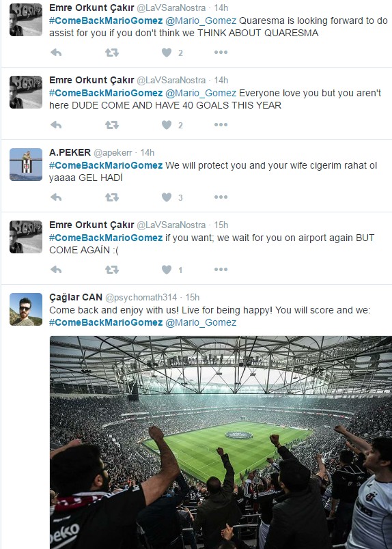The width and height of the screenshot is (392, 549).
Task: View the stadium photo in Çağlar CAN's tweet
Action: (x=221, y=442)
